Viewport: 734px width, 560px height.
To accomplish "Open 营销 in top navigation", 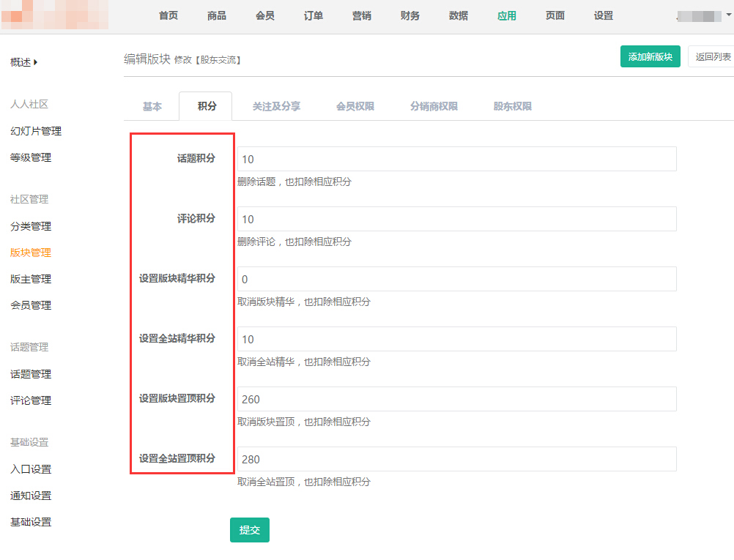I will (362, 15).
